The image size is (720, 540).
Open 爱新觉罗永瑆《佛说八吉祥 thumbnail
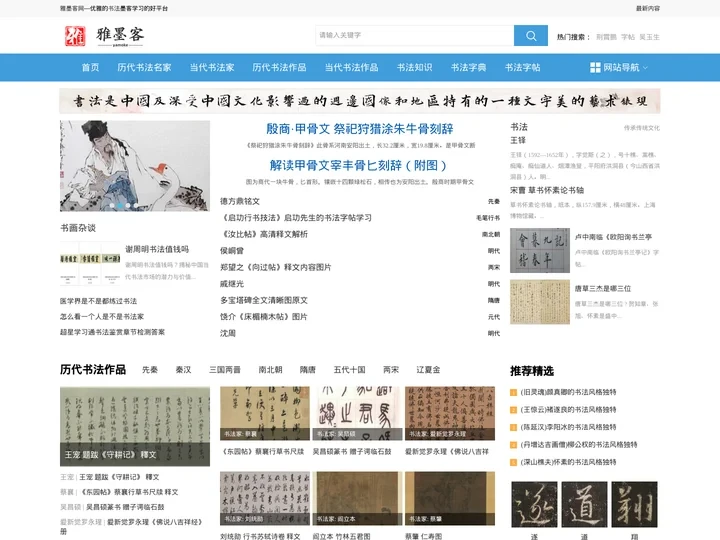click(x=450, y=413)
